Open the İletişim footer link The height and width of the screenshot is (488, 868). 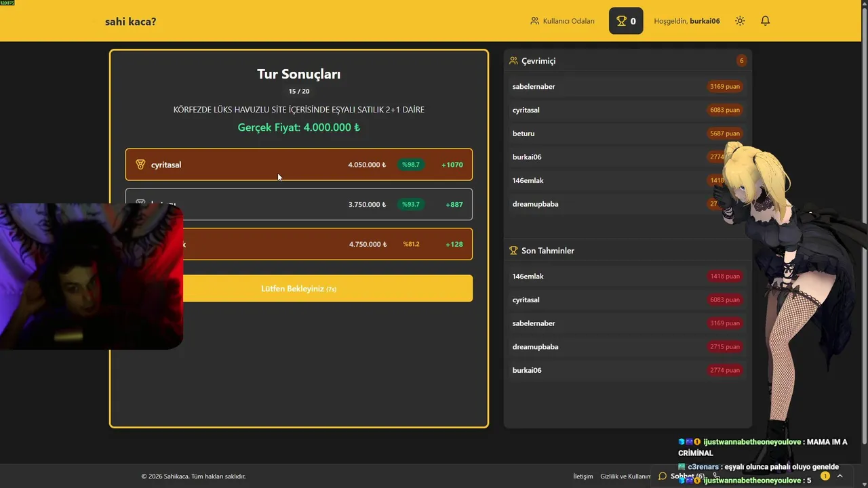coord(583,476)
